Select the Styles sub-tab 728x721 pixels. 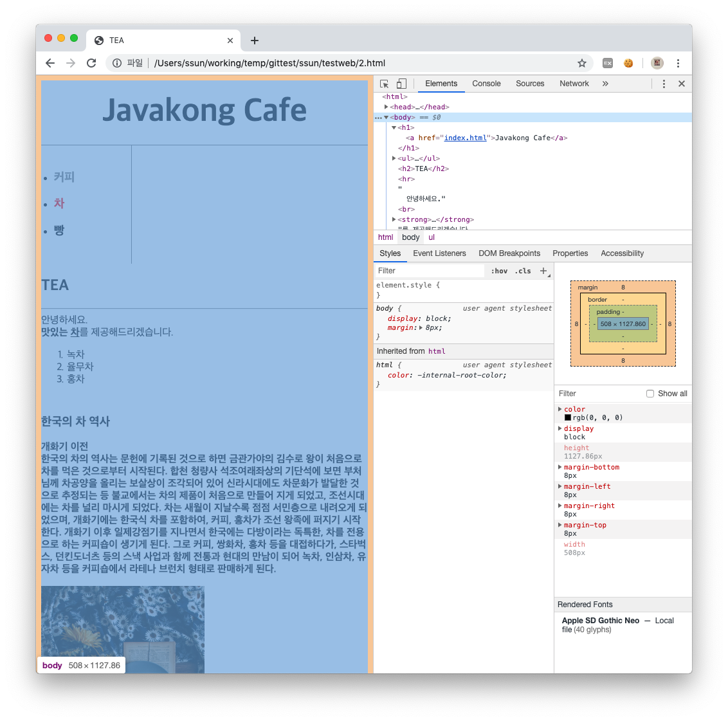click(390, 253)
